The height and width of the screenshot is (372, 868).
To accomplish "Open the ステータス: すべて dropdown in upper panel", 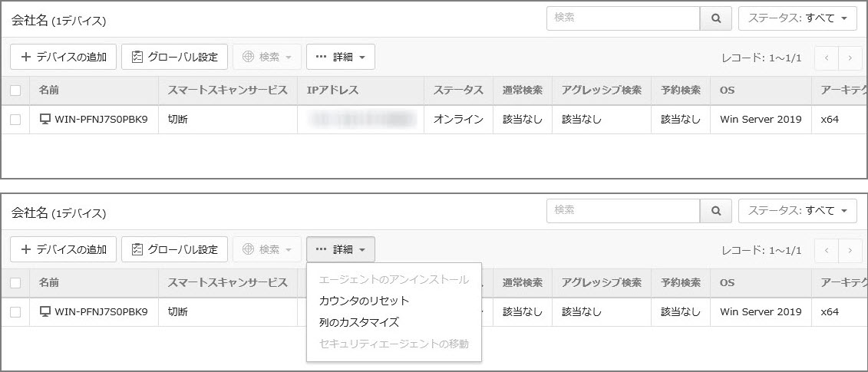I will click(x=797, y=18).
